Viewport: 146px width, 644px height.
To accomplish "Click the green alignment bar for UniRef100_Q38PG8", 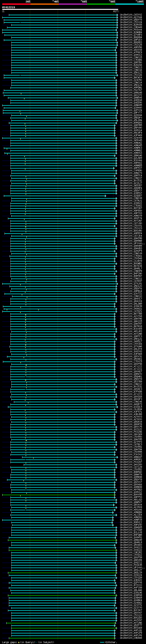I will (x=63, y=595).
